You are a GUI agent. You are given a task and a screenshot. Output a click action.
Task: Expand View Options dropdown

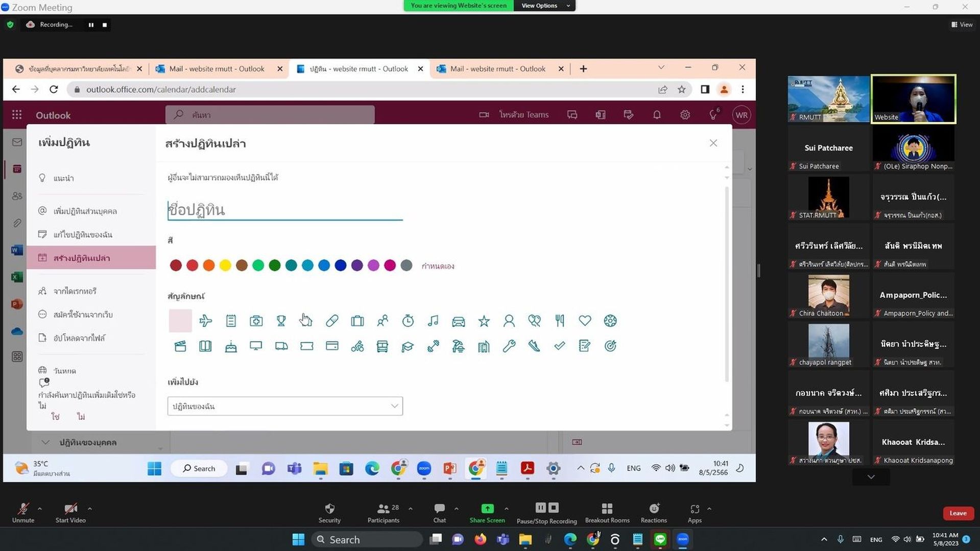coord(545,6)
